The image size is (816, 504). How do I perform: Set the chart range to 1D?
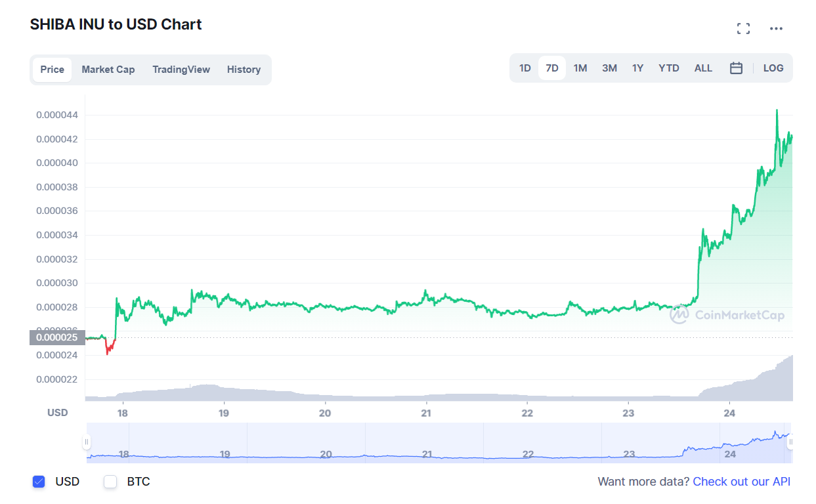tap(525, 68)
